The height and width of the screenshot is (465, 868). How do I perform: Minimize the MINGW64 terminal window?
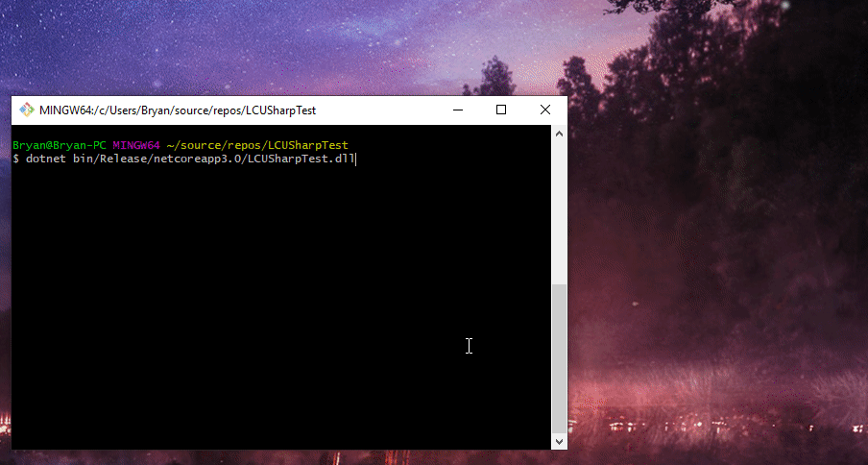[458, 110]
